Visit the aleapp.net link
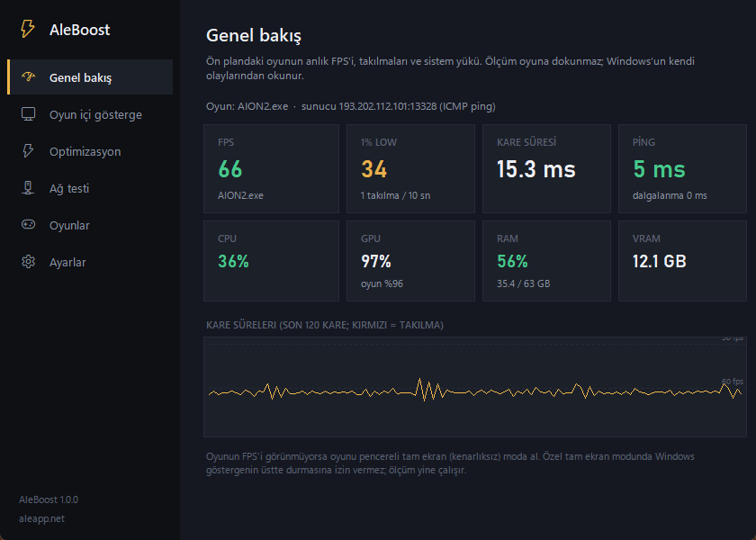The height and width of the screenshot is (540, 756). point(41,518)
